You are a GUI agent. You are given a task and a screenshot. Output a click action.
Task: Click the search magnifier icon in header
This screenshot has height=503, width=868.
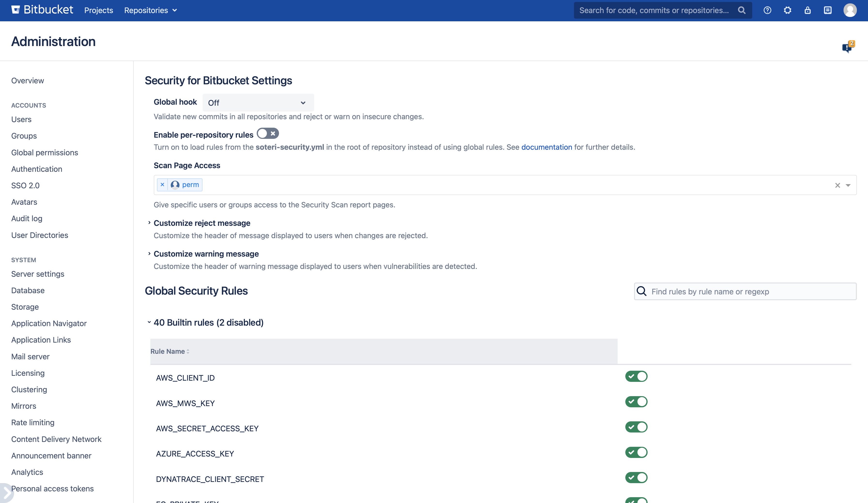[742, 10]
